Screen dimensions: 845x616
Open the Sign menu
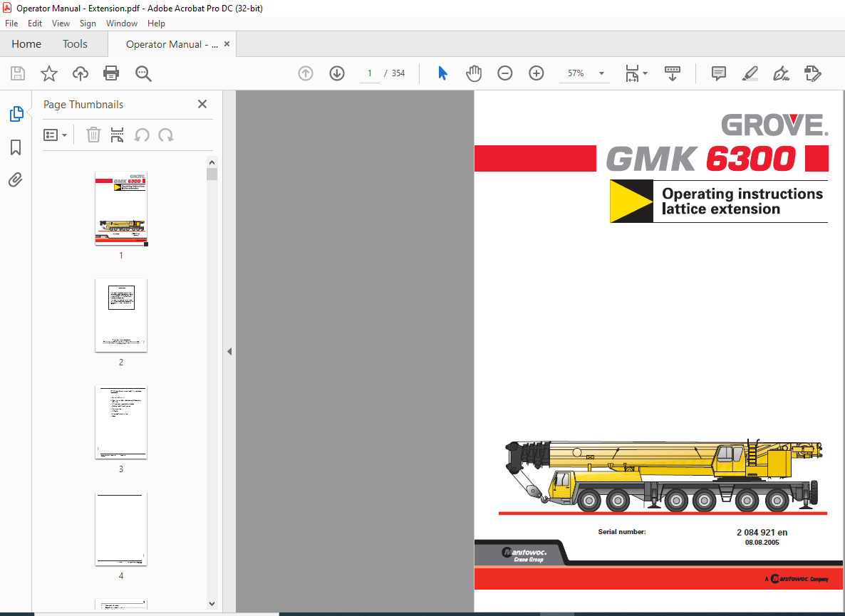click(x=88, y=24)
